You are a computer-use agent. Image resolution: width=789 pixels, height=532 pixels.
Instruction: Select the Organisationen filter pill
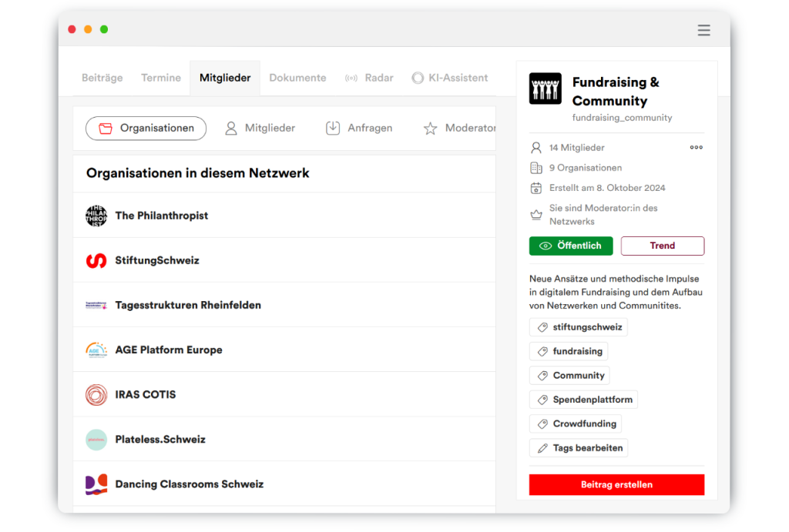pos(146,129)
